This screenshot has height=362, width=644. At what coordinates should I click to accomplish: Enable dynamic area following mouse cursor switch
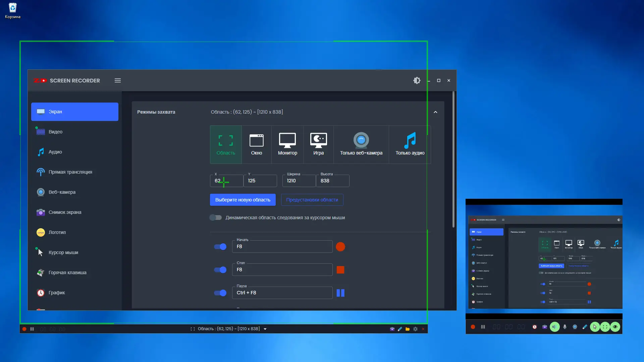[x=216, y=218]
